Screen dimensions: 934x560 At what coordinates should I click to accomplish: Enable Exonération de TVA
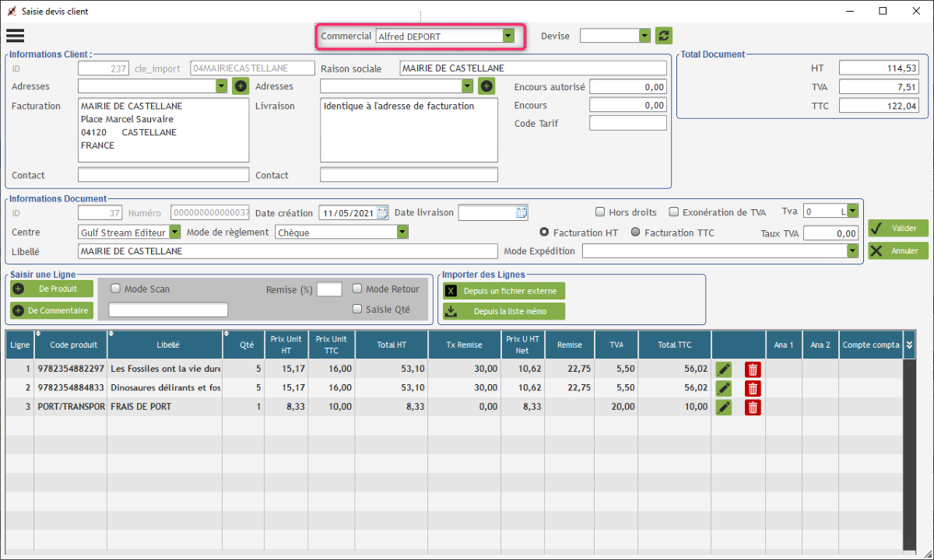tap(675, 212)
